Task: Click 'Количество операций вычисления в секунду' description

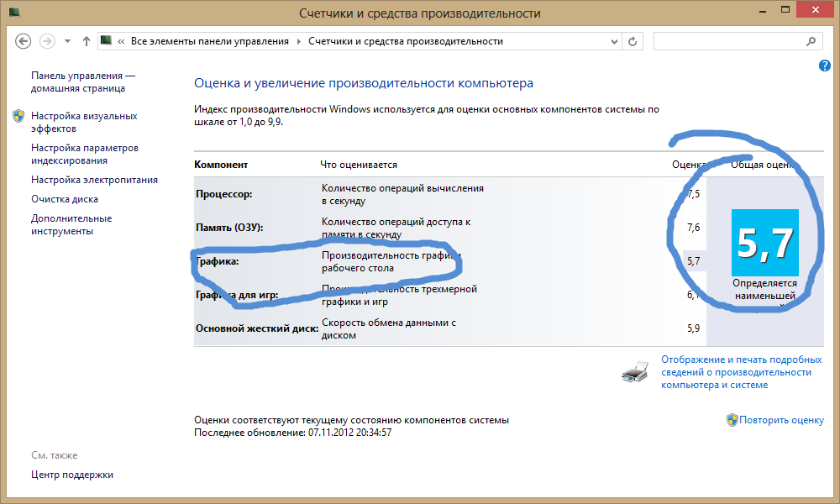Action: (402, 194)
